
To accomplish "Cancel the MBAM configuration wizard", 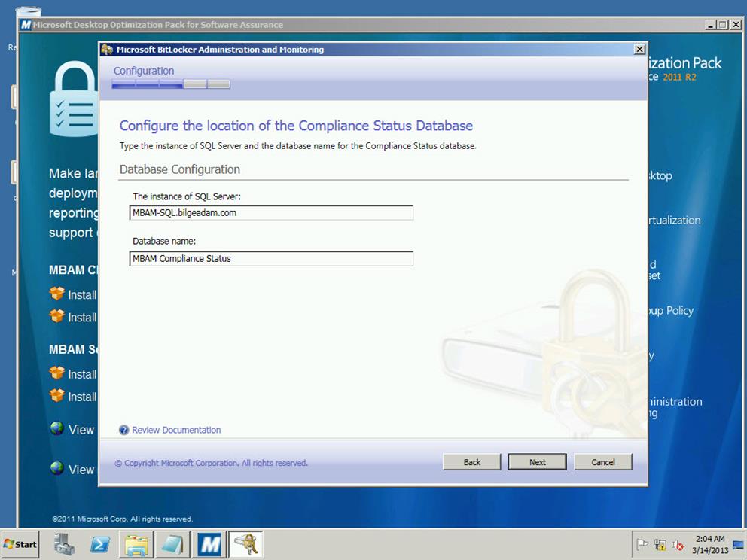I will (603, 462).
